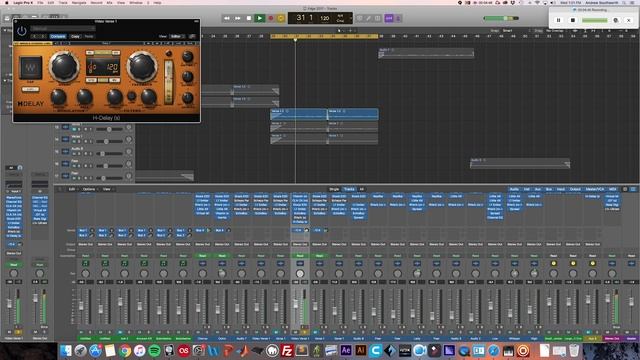
Task: Open the plugin preset name dropdown
Action: 63,29
